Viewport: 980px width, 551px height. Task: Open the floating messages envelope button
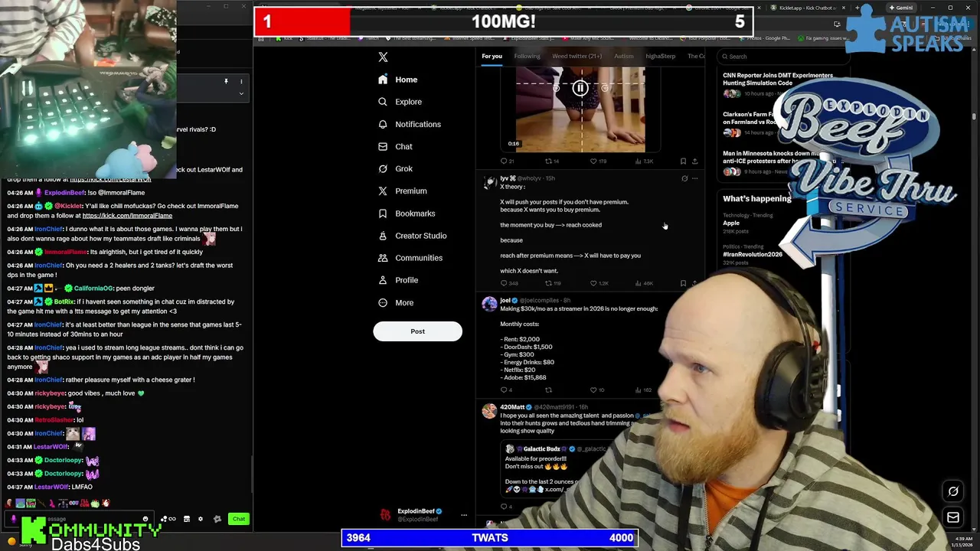click(x=953, y=518)
